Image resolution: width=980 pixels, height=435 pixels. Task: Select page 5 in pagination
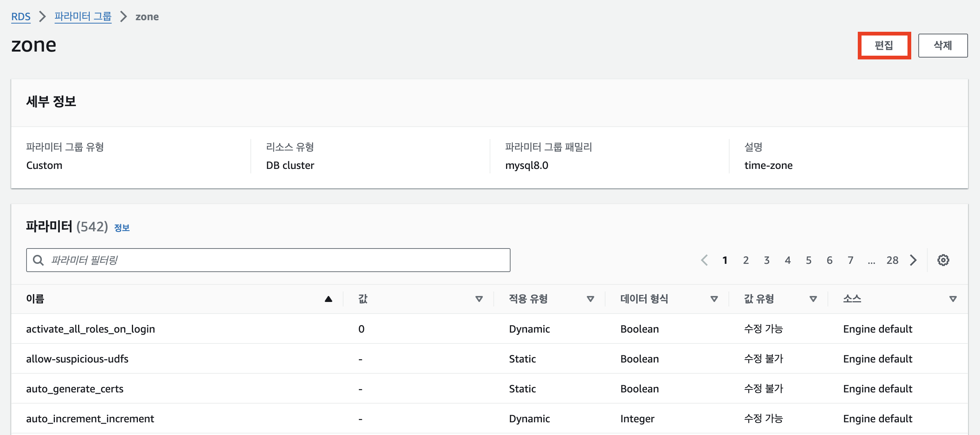pos(808,260)
